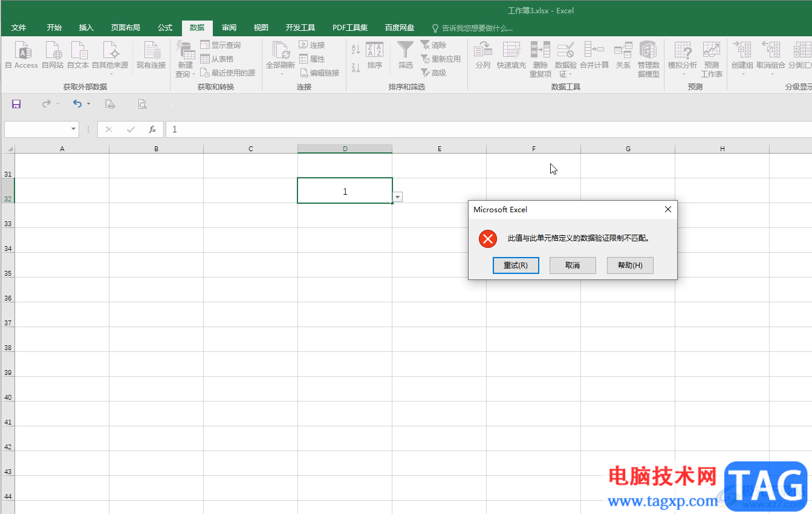Viewport: 812px width, 514px height.
Task: Click the From Text (自文本) icon
Action: [x=78, y=54]
